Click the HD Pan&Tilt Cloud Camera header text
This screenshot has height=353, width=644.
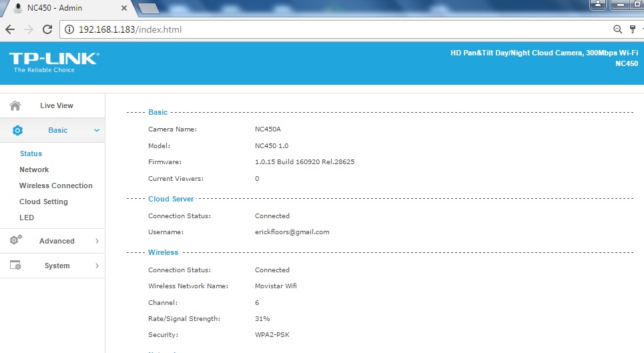[x=544, y=53]
